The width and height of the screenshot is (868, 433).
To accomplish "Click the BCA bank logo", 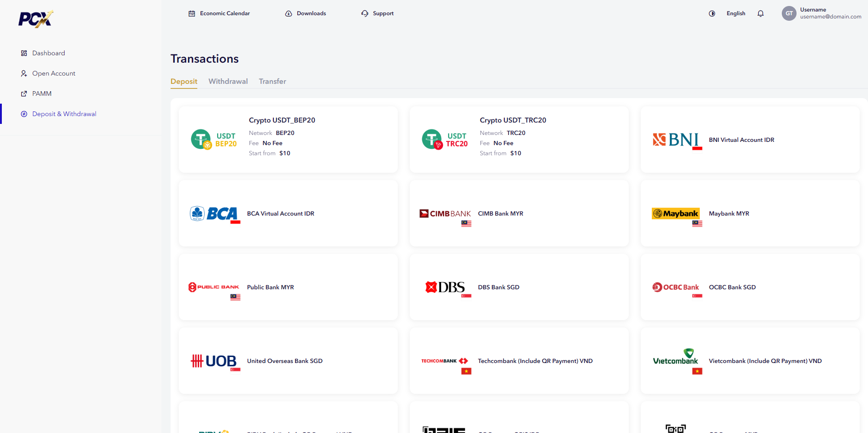I will [215, 214].
